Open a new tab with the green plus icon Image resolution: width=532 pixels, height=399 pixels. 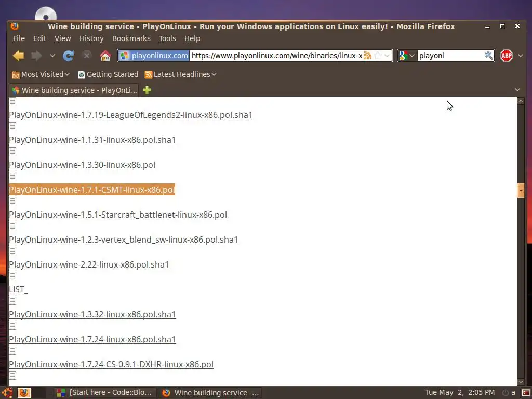147,90
